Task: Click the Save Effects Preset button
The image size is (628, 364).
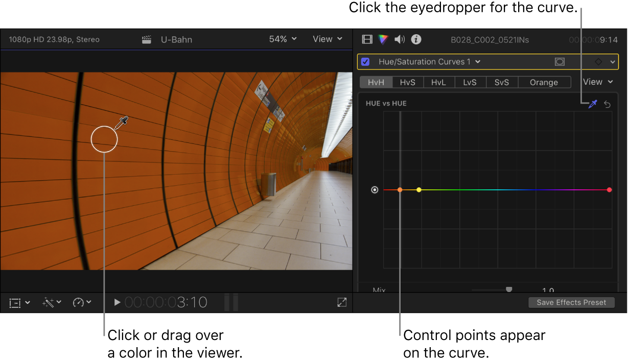Action: pyautogui.click(x=571, y=302)
